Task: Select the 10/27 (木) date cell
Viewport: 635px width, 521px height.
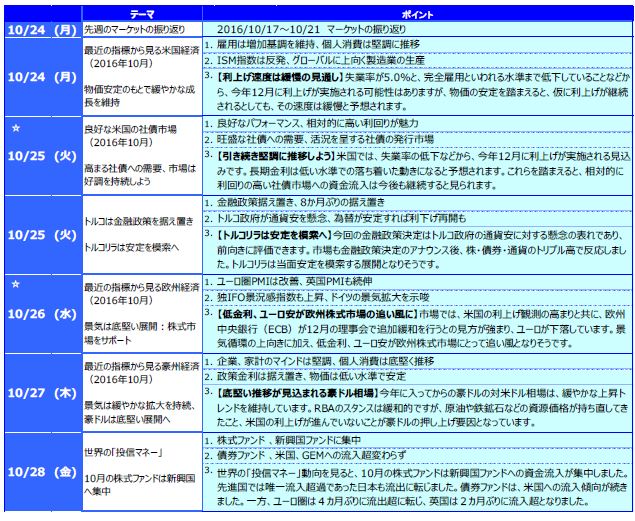Action: [x=40, y=394]
